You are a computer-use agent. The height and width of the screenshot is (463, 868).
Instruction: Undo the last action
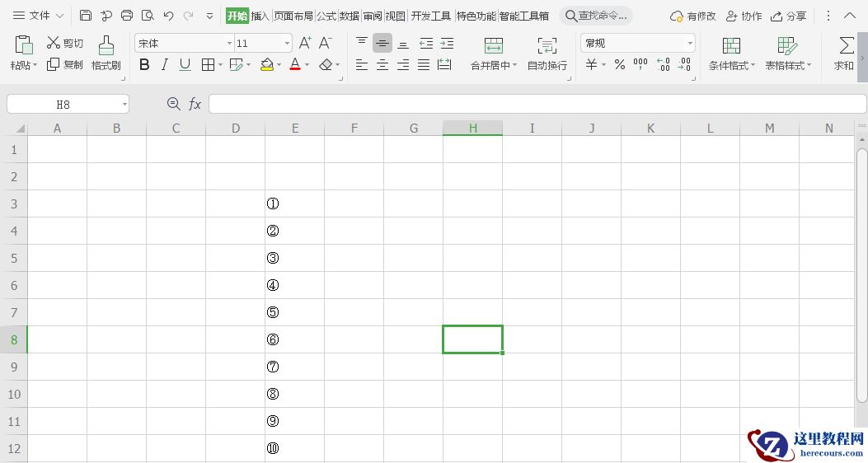pyautogui.click(x=168, y=16)
